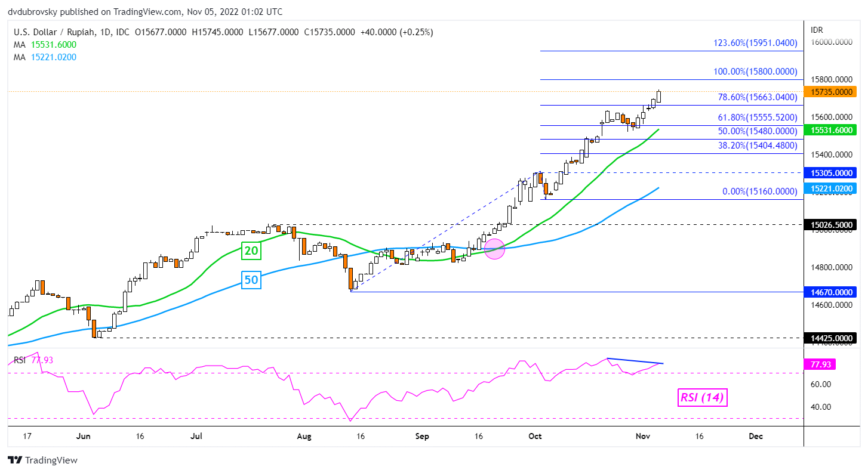The height and width of the screenshot is (473, 868).
Task: Click the 14800.0000 price axis tick
Action: 831,268
